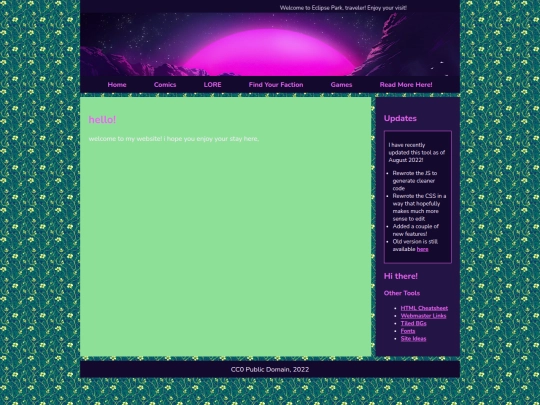Image resolution: width=540 pixels, height=405 pixels.
Task: Click 'Rewrote the JS' list item
Action: (415, 181)
